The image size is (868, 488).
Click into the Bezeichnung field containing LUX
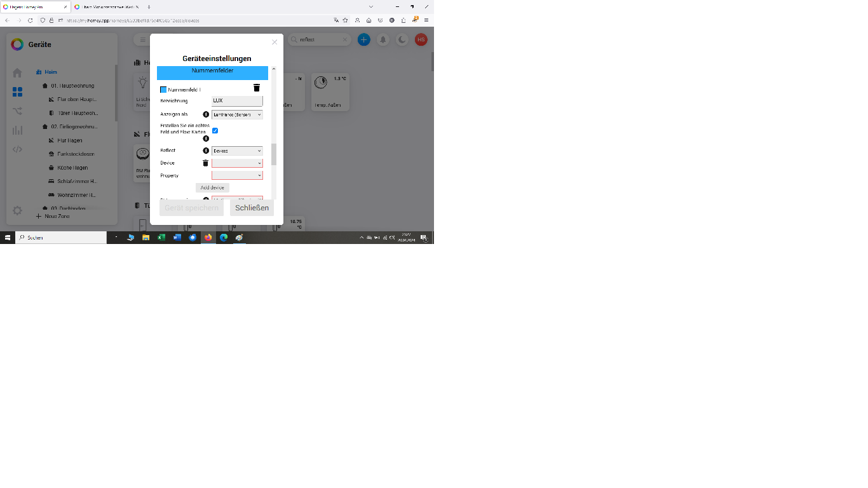[x=237, y=101]
